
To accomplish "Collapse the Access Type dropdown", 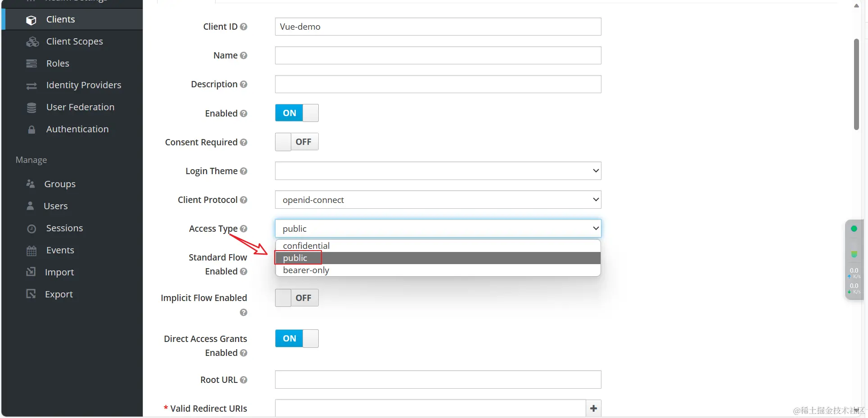I will (438, 229).
